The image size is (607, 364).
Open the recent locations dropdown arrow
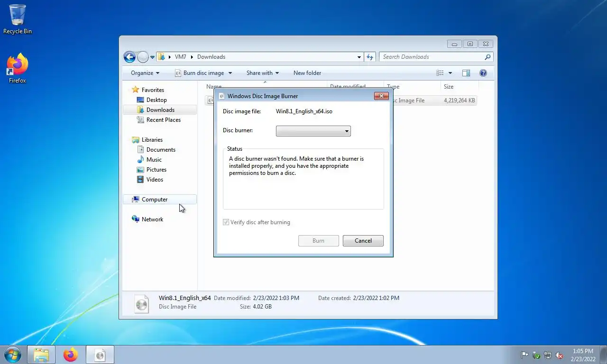(152, 57)
